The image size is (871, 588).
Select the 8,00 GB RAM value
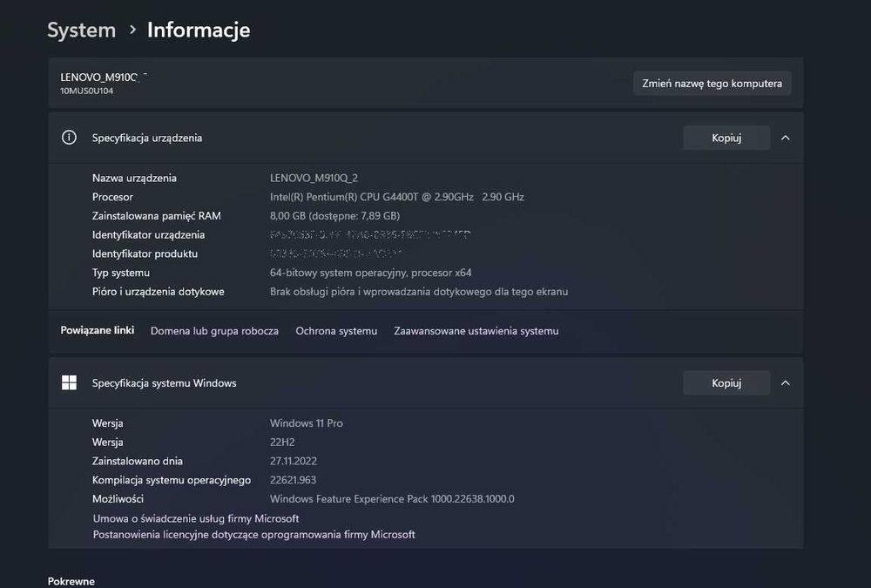[335, 216]
